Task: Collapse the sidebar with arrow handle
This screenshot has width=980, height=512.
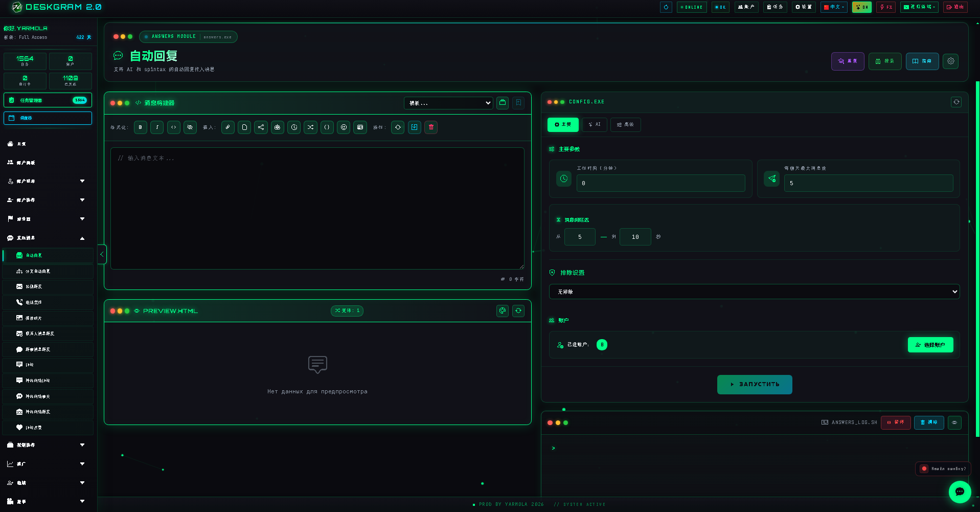Action: pos(102,254)
